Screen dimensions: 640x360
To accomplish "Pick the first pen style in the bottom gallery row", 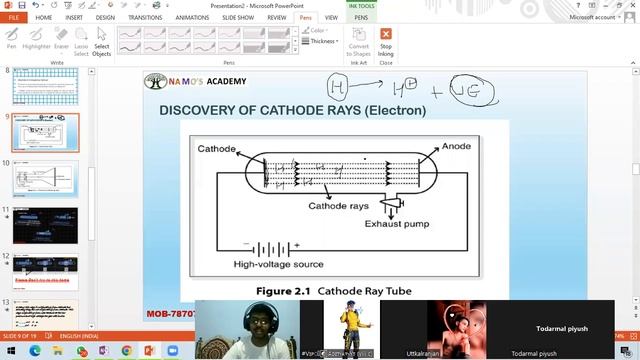I will [x=130, y=47].
